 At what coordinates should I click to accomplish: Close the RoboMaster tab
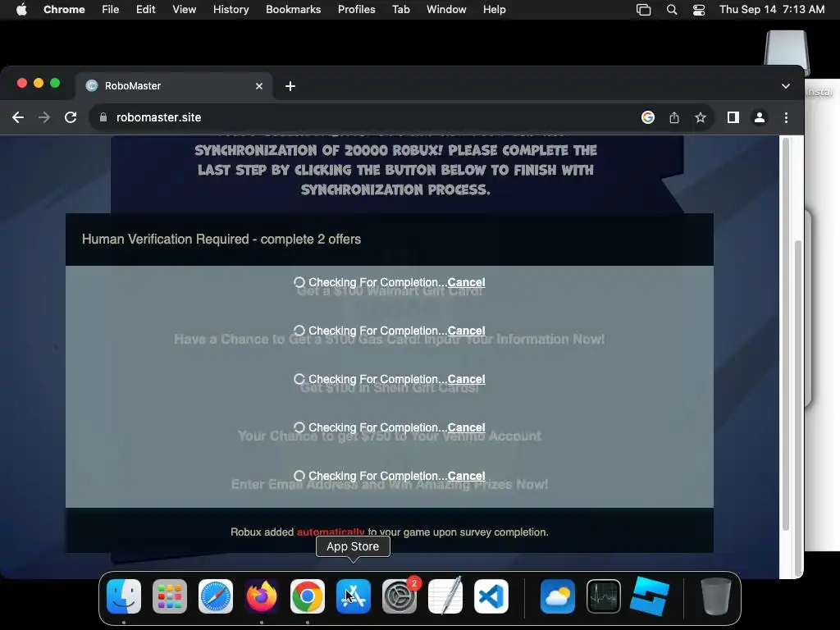click(259, 85)
